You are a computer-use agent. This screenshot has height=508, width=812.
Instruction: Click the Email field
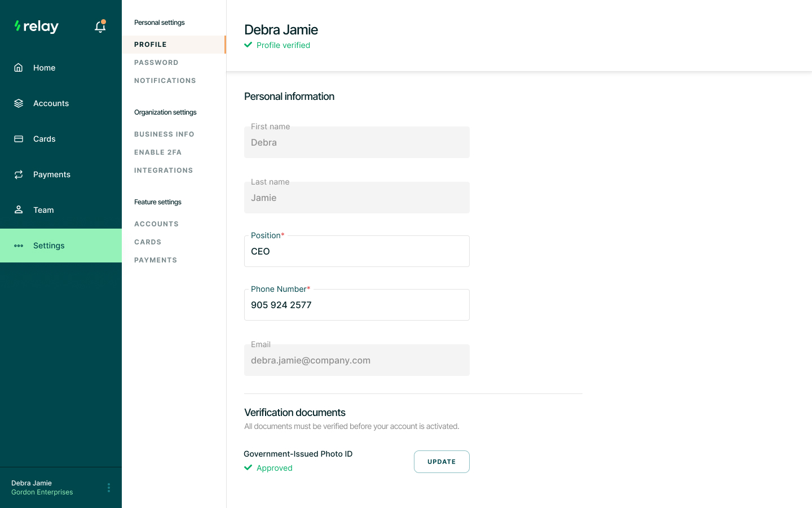[x=357, y=360]
